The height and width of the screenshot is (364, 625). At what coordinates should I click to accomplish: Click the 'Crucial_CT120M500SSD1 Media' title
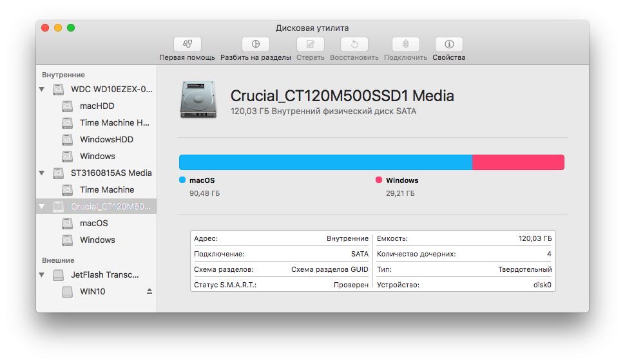click(342, 96)
